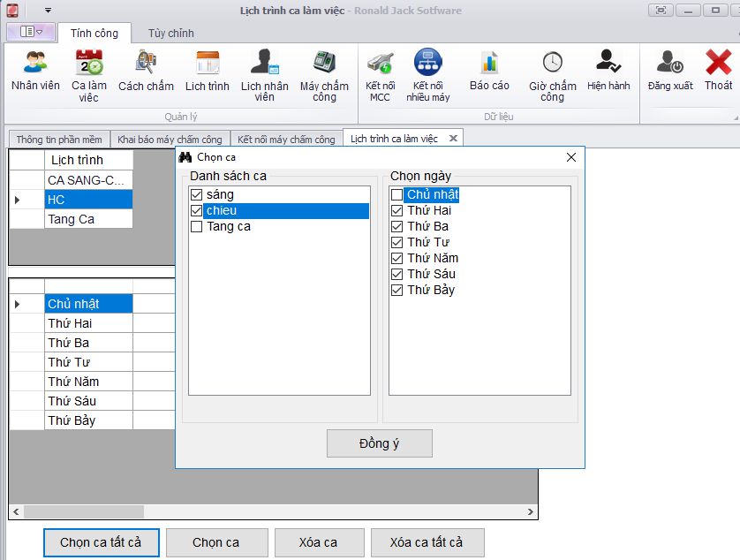
Task: Click the Xóa ca tất cả button
Action: 427,542
